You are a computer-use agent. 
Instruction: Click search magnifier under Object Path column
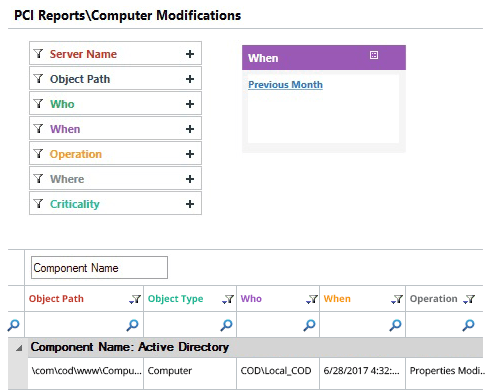pos(132,325)
